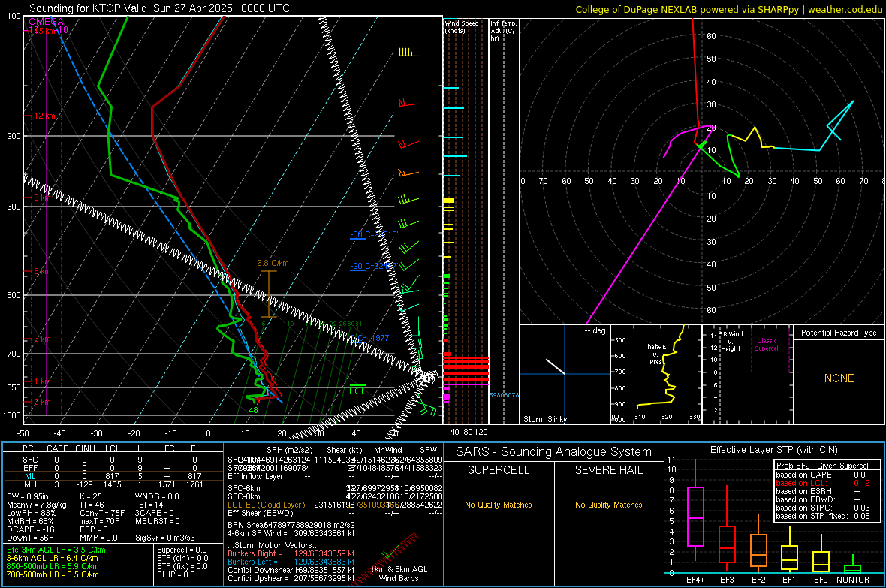
Task: Click the magenta 'Classic Supercell' label
Action: pos(767,345)
